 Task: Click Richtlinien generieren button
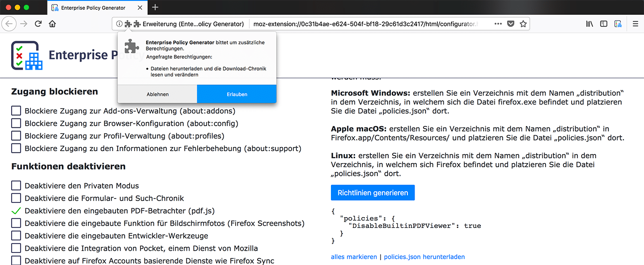coord(373,193)
